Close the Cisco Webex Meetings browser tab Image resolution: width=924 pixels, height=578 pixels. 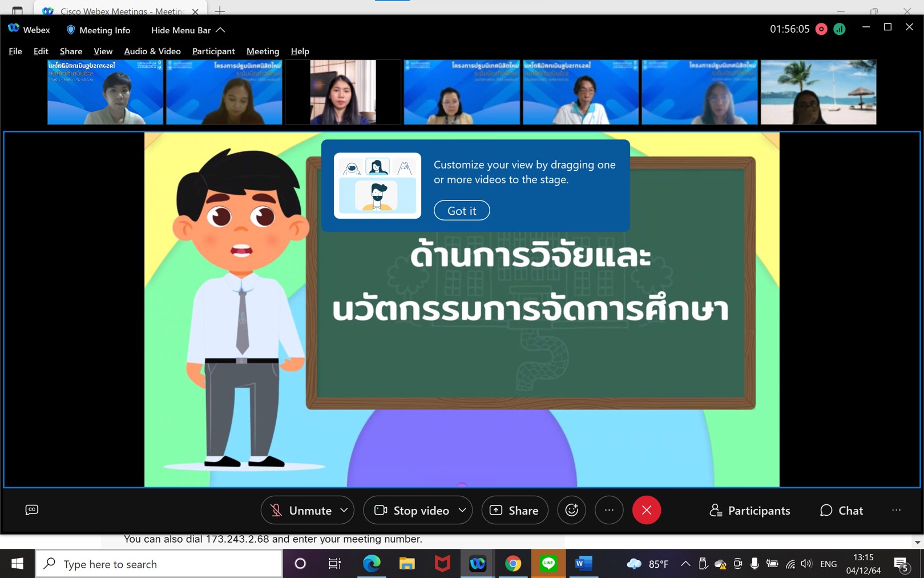(x=195, y=11)
